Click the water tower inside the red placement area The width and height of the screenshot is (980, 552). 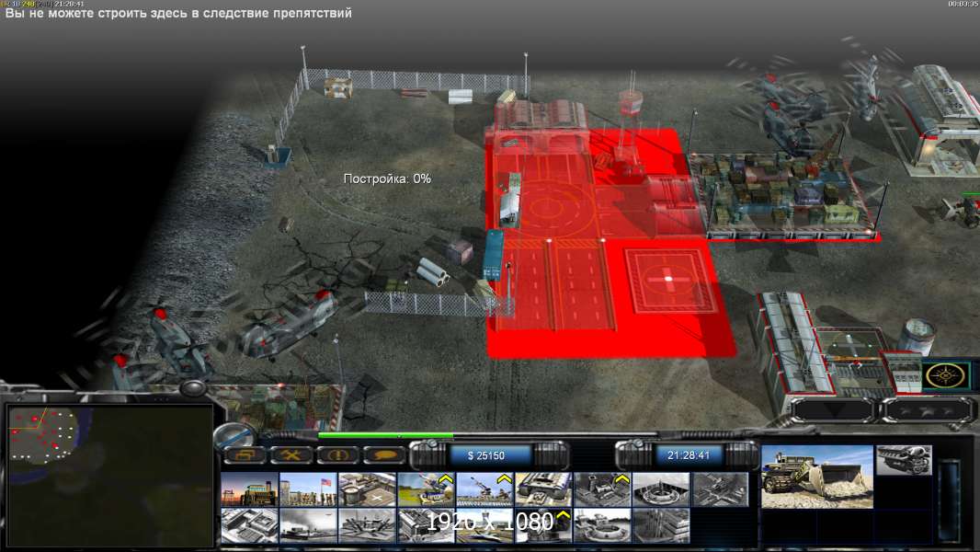click(630, 123)
